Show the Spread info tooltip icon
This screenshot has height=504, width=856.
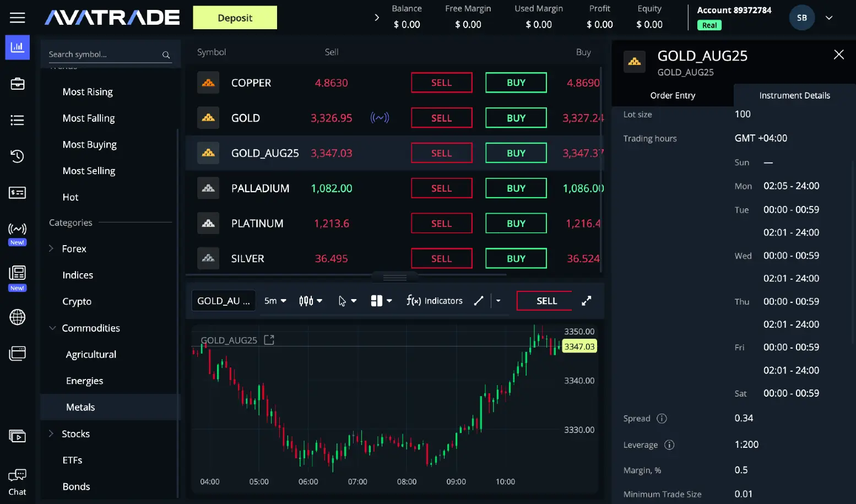click(x=662, y=419)
